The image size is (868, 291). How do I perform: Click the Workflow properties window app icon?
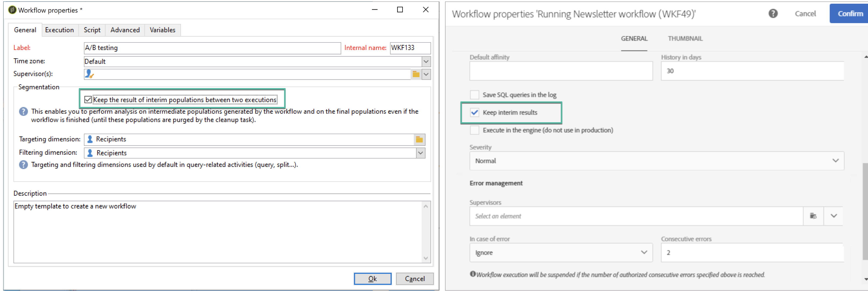tap(12, 10)
